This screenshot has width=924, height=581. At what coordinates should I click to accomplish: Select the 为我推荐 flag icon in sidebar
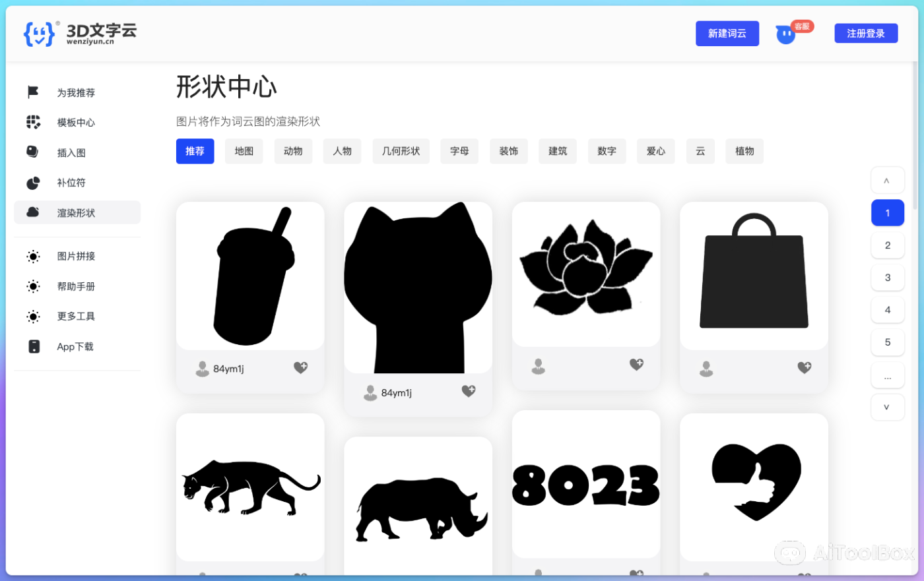click(x=33, y=92)
